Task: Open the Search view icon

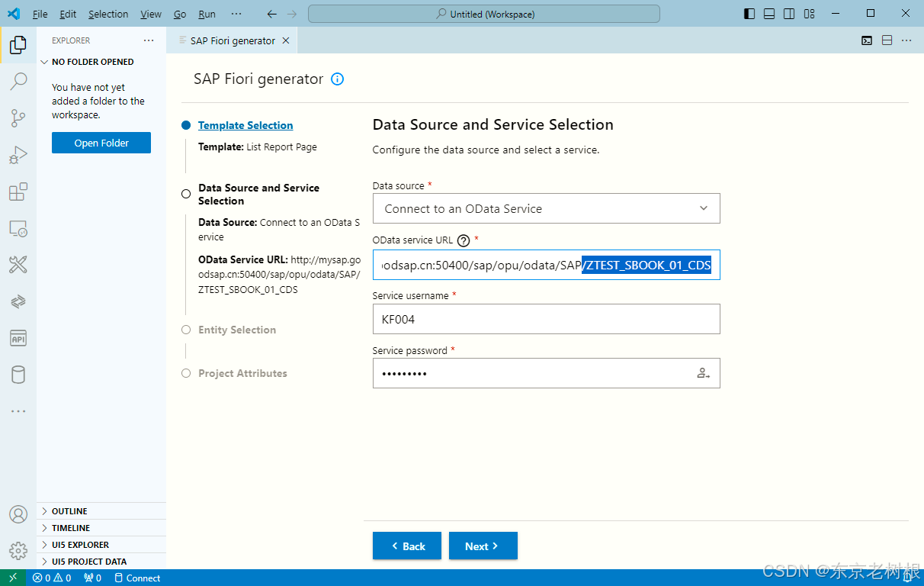Action: pyautogui.click(x=18, y=82)
